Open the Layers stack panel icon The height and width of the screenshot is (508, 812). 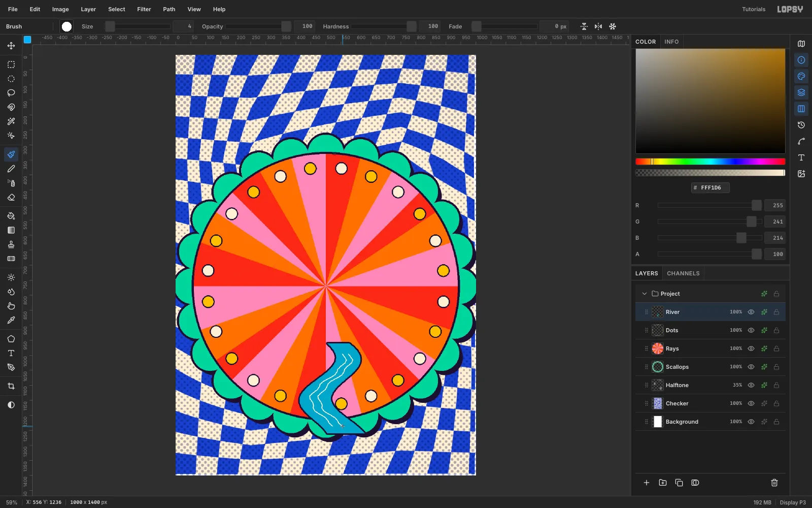point(801,92)
